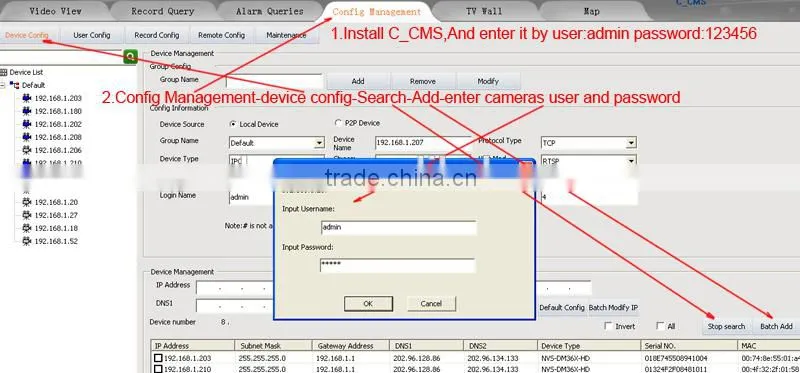The image size is (800, 373).
Task: Open the Map tab
Action: pyautogui.click(x=591, y=11)
